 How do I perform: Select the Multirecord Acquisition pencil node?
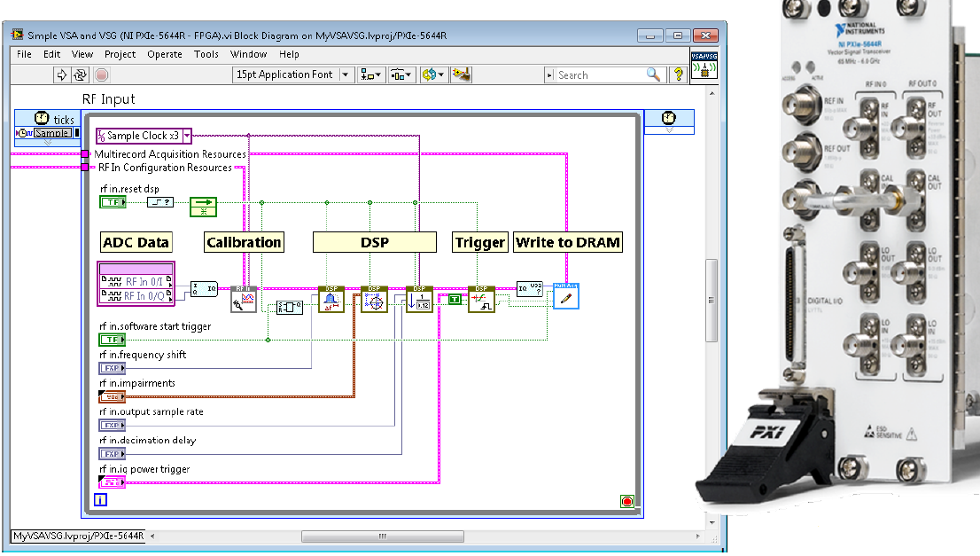pos(565,298)
